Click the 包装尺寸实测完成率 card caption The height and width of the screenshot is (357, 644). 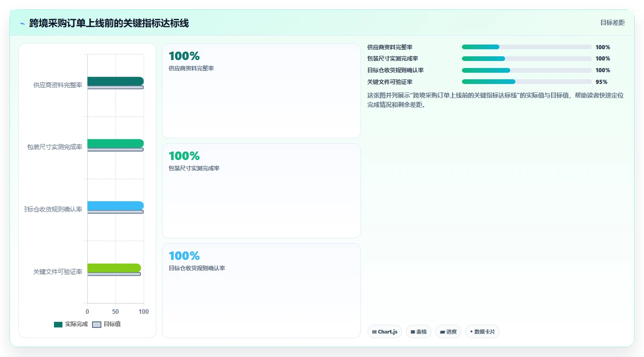coord(194,168)
